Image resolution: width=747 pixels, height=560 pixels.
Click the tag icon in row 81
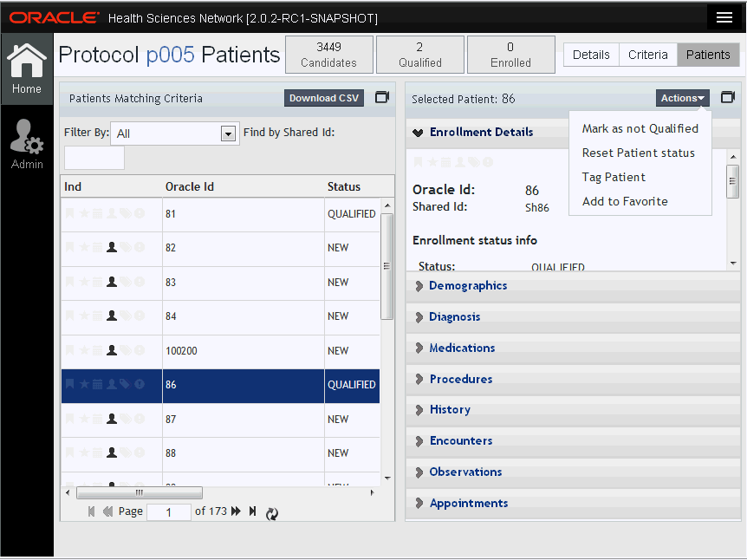[126, 213]
